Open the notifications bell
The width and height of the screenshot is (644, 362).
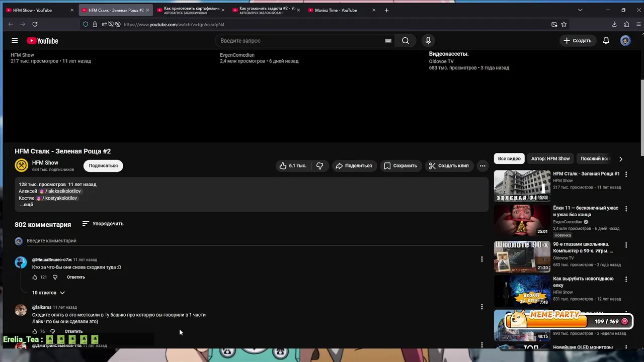click(606, 41)
